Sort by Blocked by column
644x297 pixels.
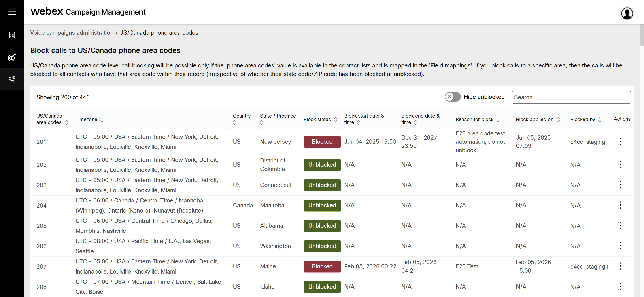pos(599,119)
